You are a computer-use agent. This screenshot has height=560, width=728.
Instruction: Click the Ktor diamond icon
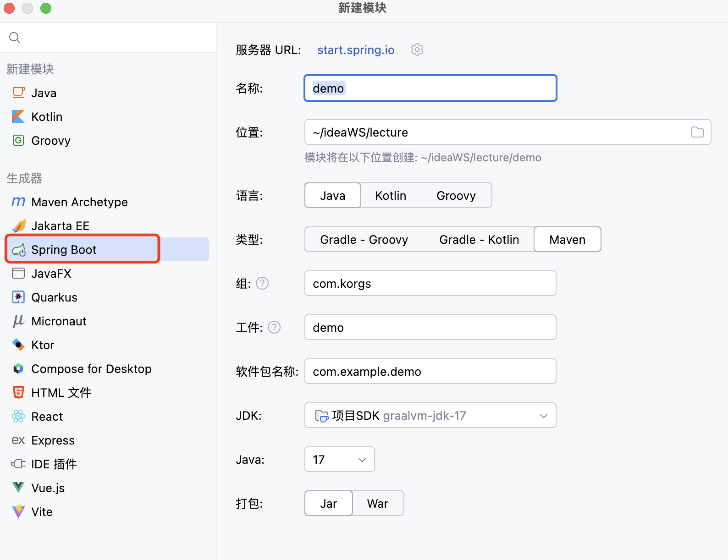coord(18,345)
